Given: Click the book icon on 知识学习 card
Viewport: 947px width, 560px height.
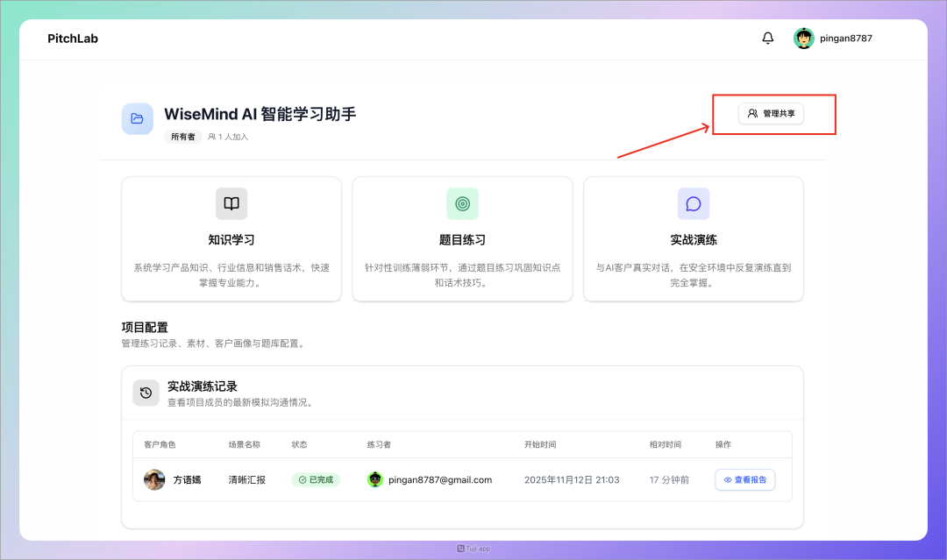Looking at the screenshot, I should (231, 203).
